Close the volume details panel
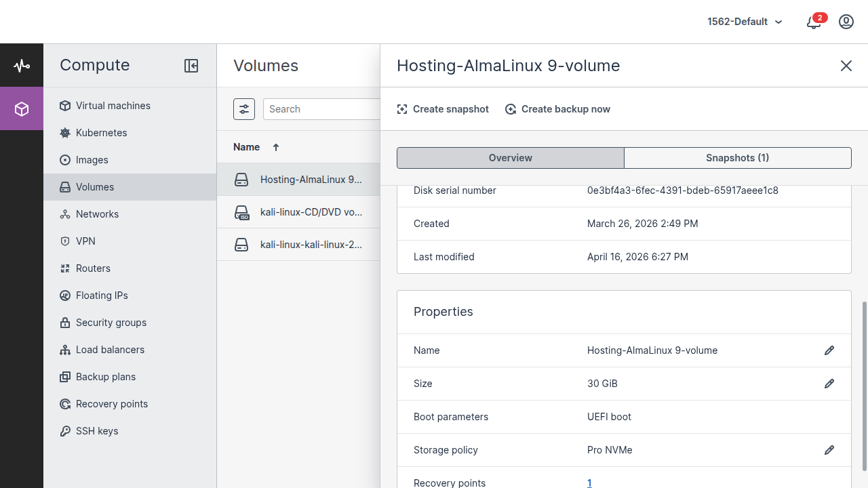This screenshot has width=868, height=488. 846,66
